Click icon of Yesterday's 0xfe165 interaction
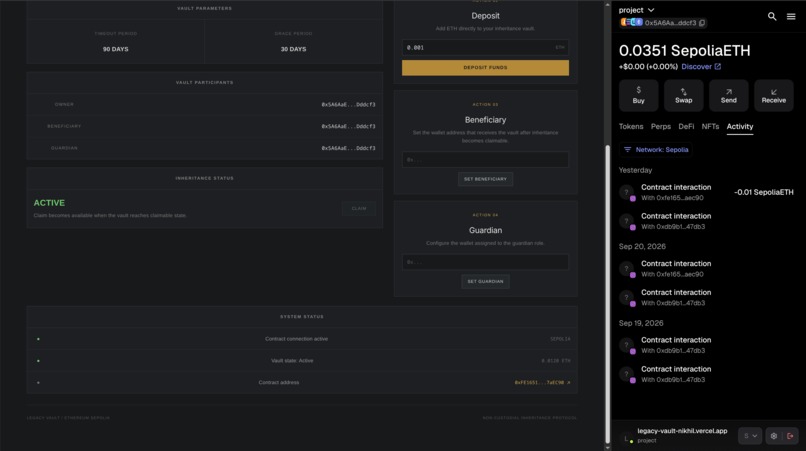 tap(627, 193)
